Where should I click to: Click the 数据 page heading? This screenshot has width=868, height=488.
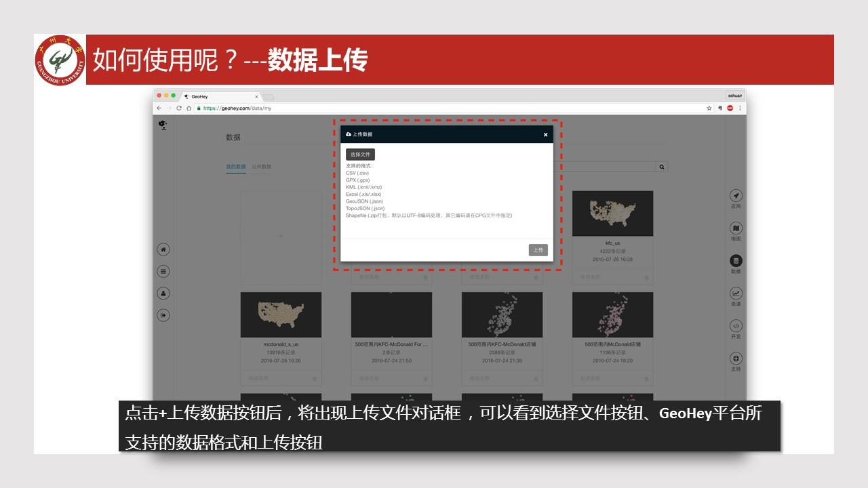pyautogui.click(x=233, y=138)
